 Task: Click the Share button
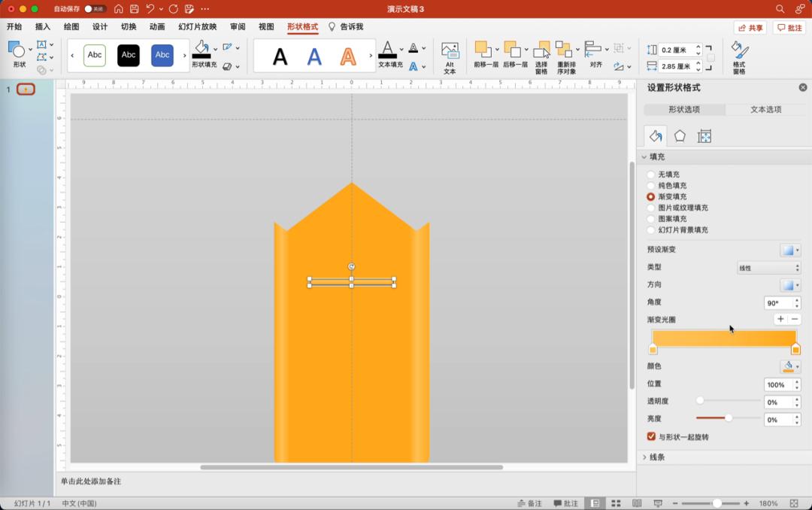point(750,27)
